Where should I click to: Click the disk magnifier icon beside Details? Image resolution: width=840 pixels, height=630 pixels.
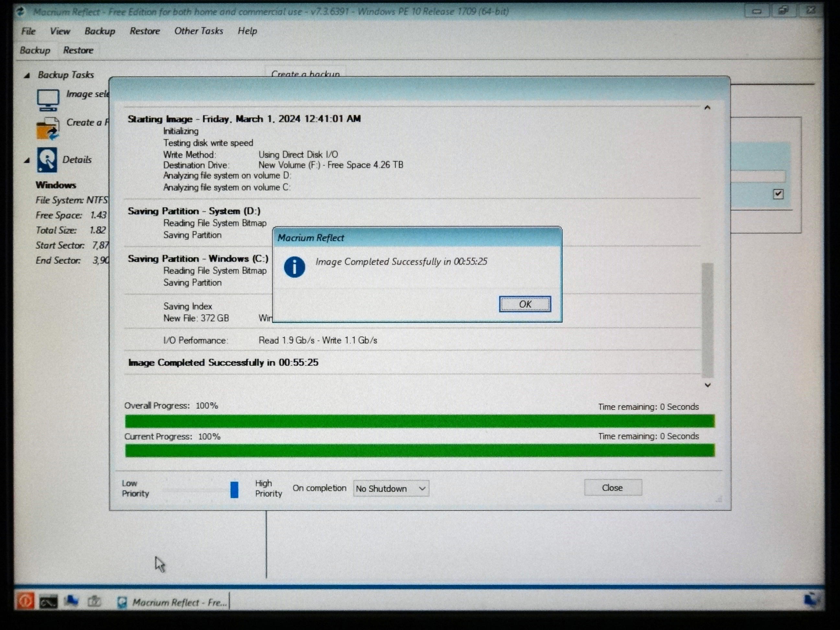click(x=47, y=160)
